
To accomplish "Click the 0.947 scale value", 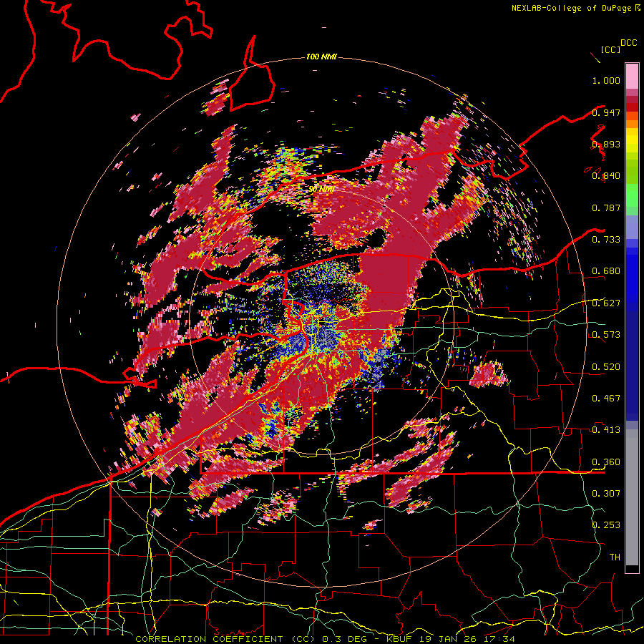I will (606, 112).
